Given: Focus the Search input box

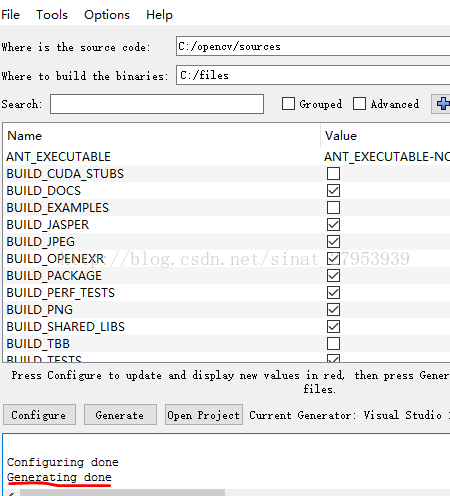Looking at the screenshot, I should click(x=157, y=104).
